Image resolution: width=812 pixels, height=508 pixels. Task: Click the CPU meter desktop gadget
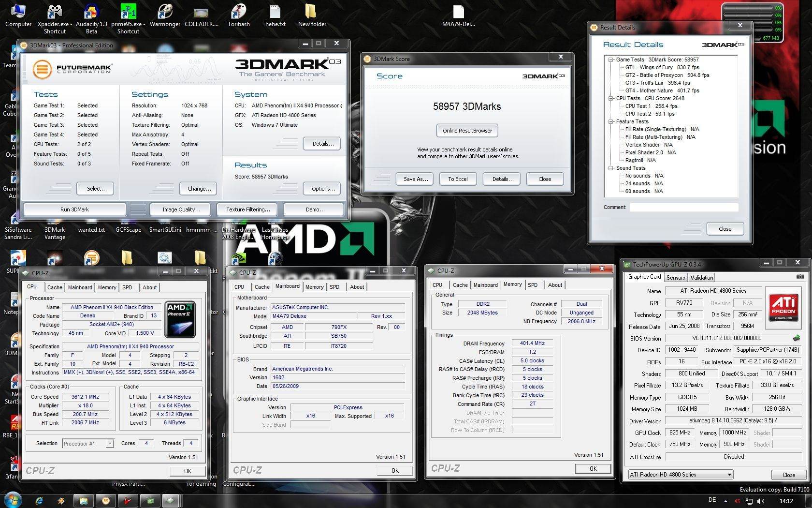pos(752,22)
